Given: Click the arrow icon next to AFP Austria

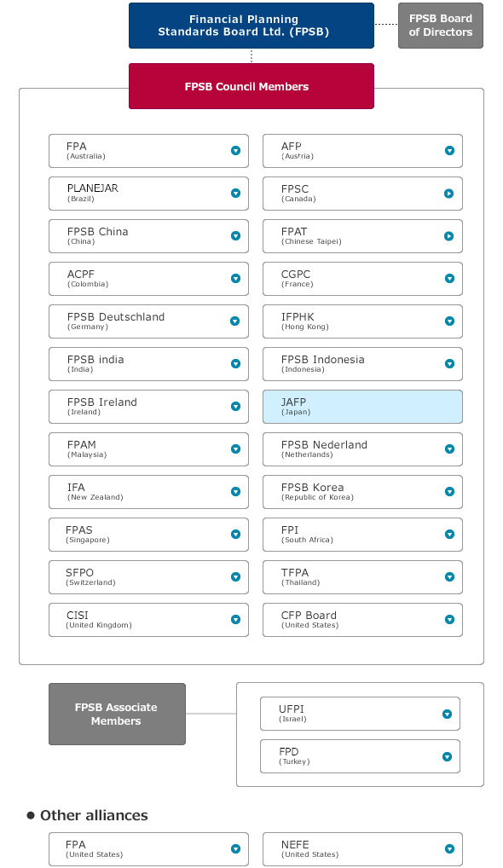Looking at the screenshot, I should tap(449, 151).
